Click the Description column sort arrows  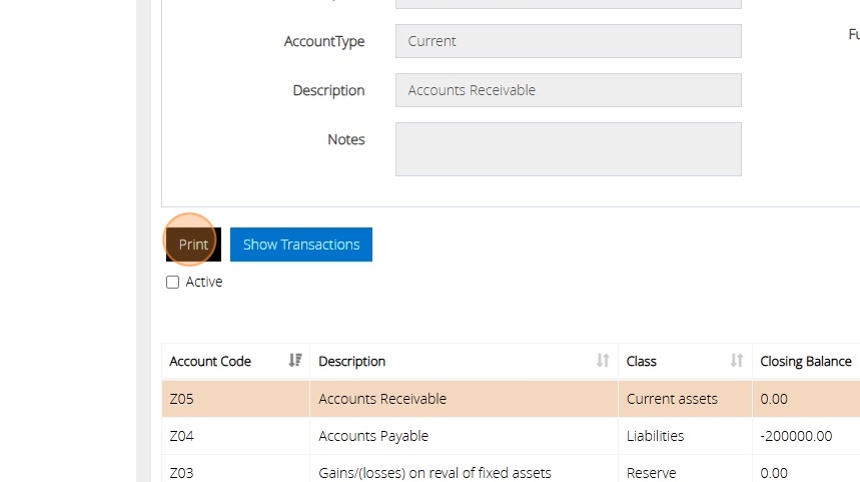(603, 361)
